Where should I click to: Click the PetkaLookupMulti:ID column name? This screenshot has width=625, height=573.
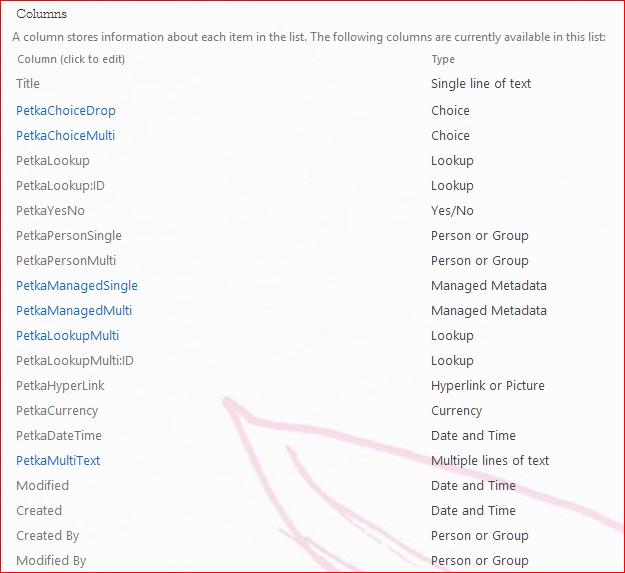75,361
